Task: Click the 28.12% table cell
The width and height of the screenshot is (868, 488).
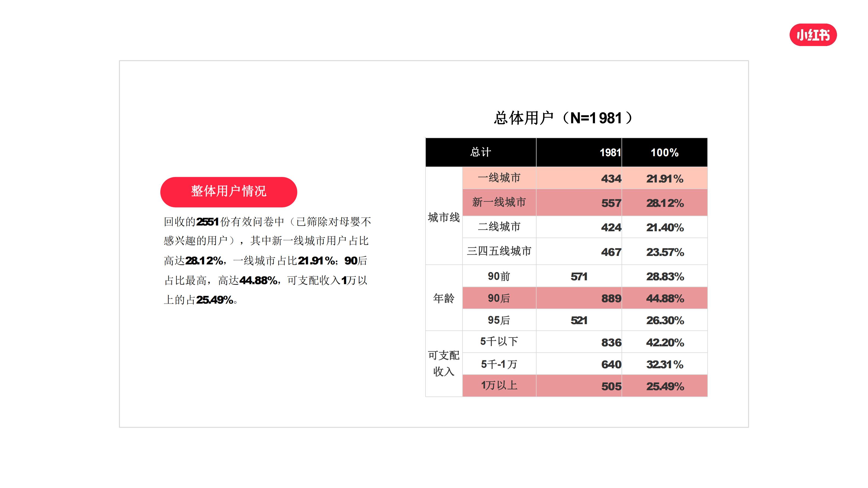Action: [x=664, y=202]
